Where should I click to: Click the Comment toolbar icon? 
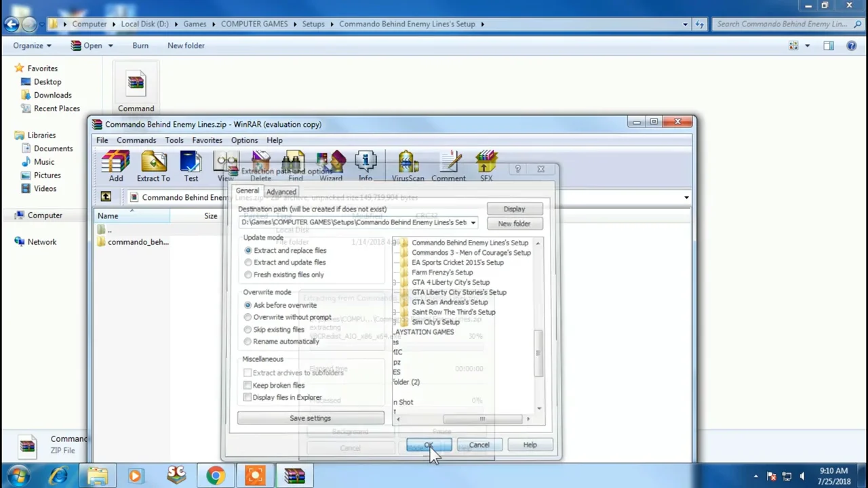coord(448,167)
